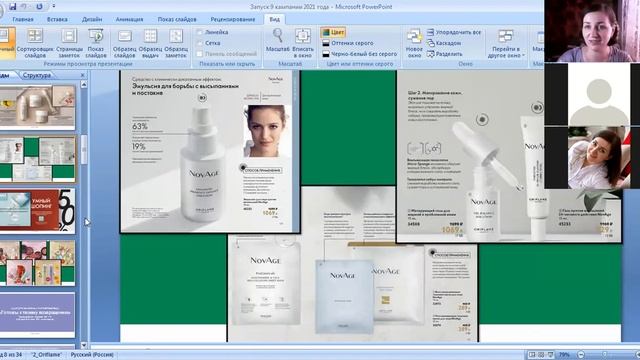Click the 2_Oriflame theme name in status bar

[x=47, y=355]
